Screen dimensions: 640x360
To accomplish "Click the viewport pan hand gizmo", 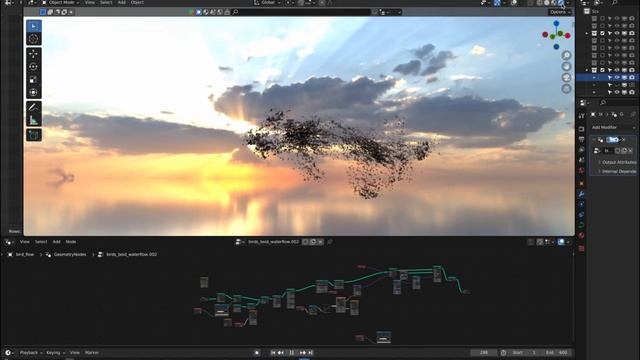I will click(x=566, y=66).
